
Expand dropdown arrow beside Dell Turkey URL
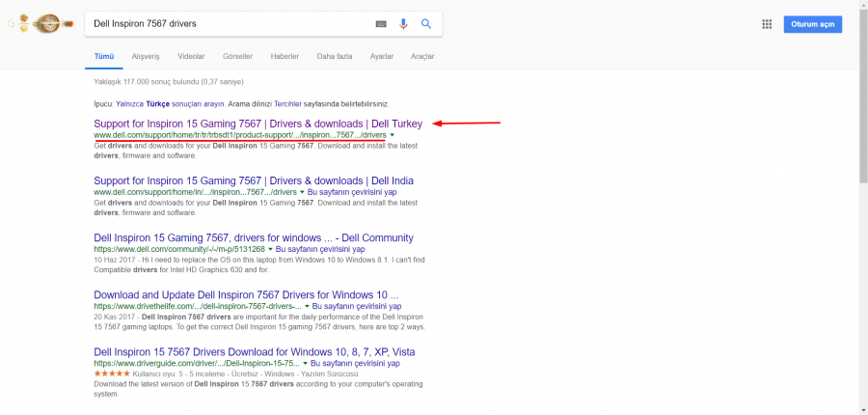coord(393,135)
